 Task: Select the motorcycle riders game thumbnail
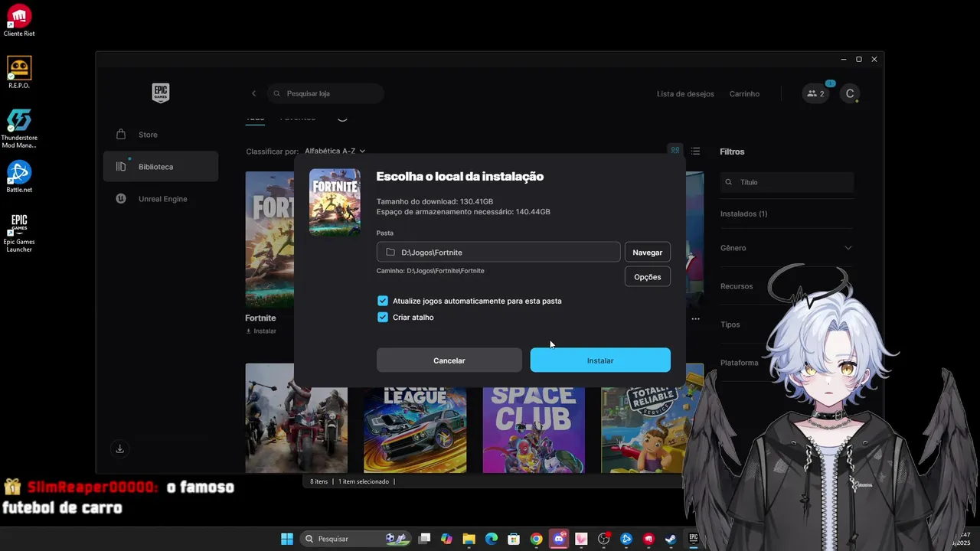pyautogui.click(x=296, y=418)
